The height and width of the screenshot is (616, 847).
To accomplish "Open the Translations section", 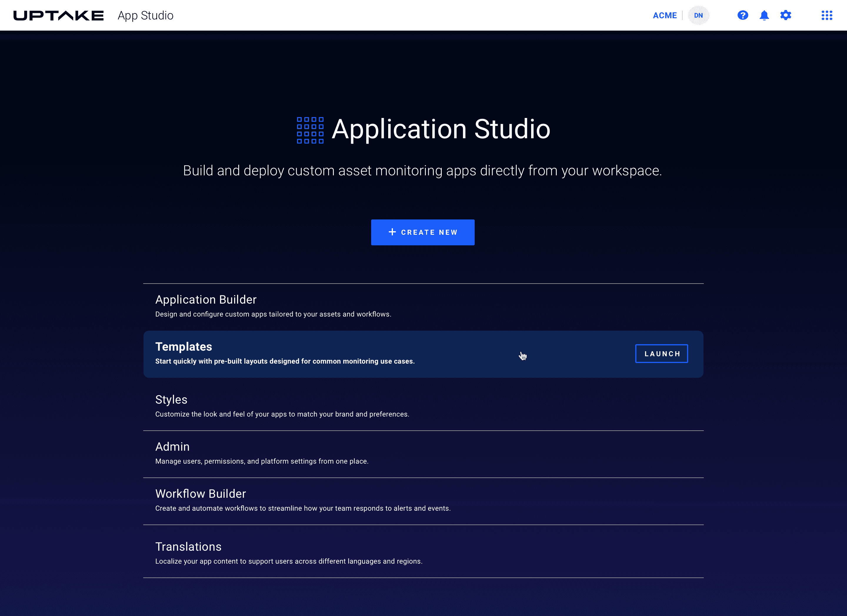I will point(188,547).
